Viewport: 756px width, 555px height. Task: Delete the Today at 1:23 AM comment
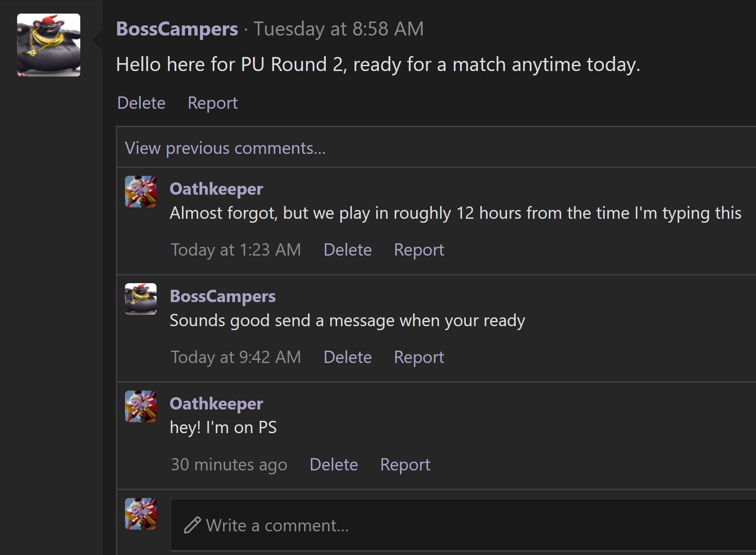click(347, 250)
